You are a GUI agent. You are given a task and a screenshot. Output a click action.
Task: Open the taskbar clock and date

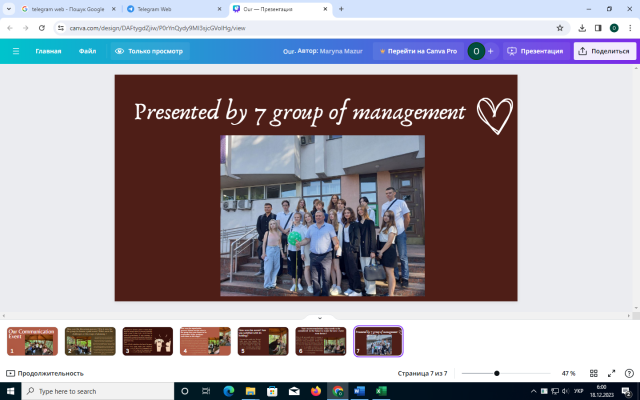[602, 391]
